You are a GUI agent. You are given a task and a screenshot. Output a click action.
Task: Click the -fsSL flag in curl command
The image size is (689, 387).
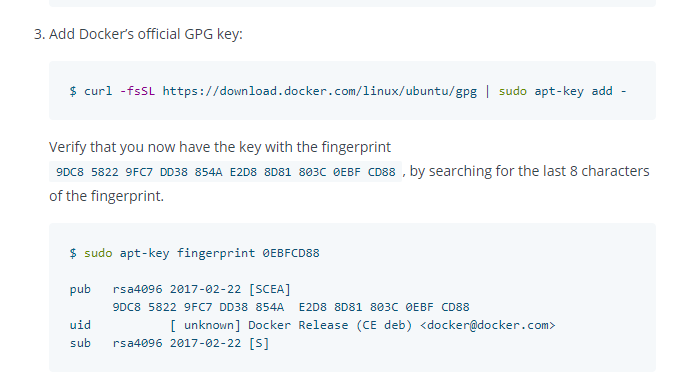point(137,91)
